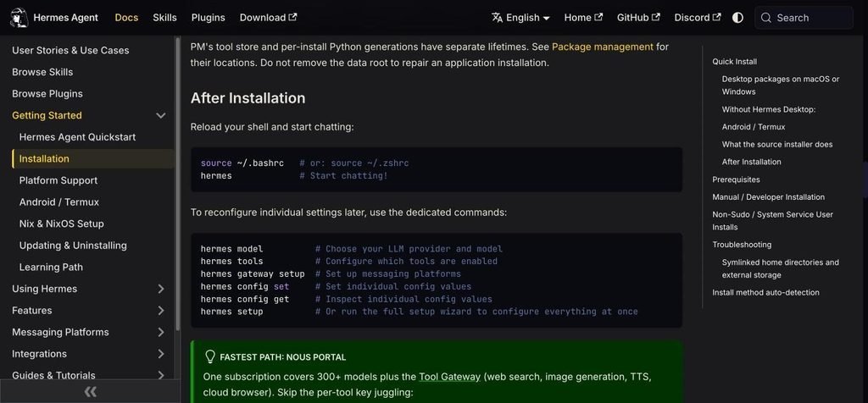The image size is (868, 403).
Task: Click the Hermes Agent logo icon
Action: [x=19, y=18]
